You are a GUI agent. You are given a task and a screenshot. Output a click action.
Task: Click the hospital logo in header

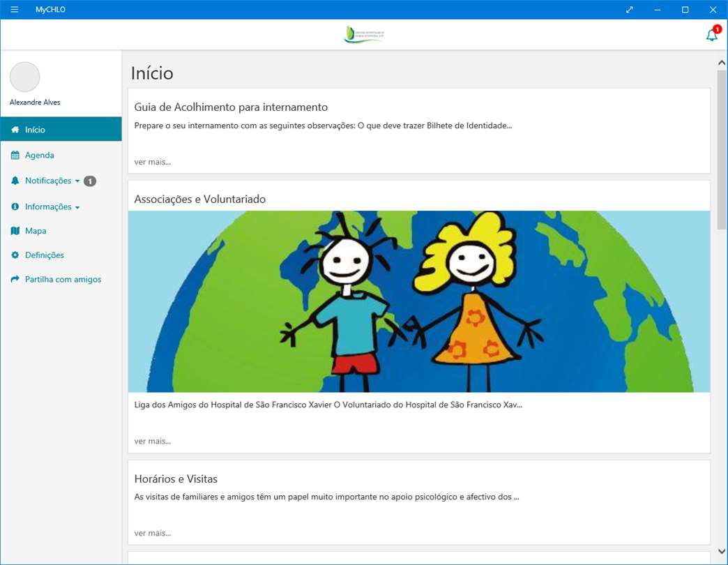pos(365,34)
